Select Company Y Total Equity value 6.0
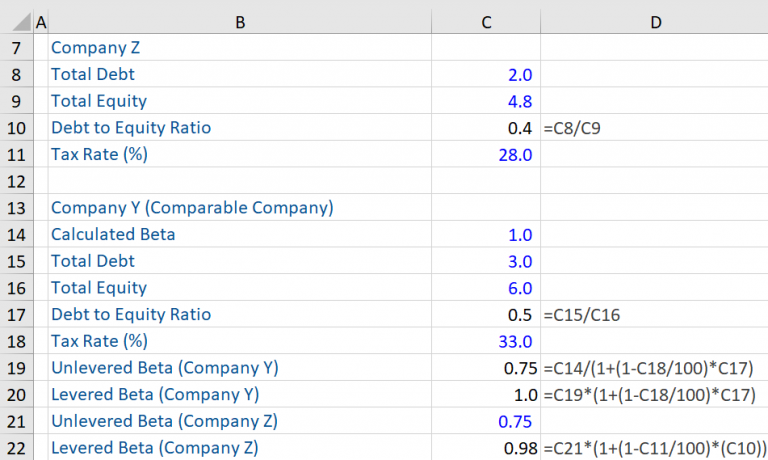The height and width of the screenshot is (460, 768). pos(520,288)
